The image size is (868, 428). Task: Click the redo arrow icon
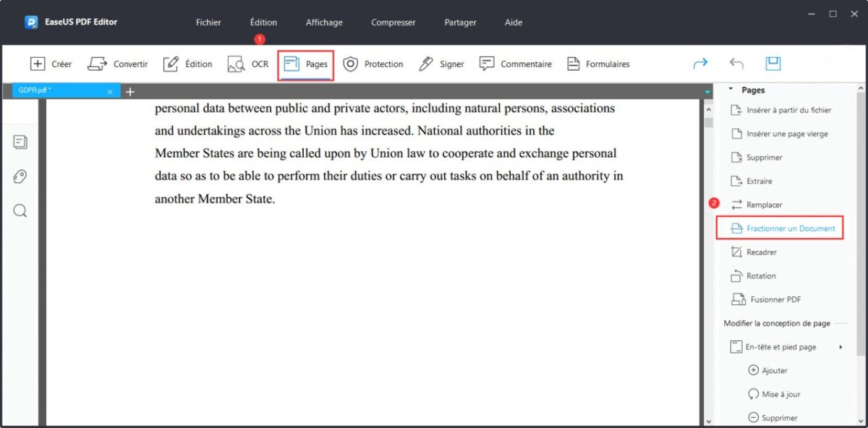[700, 64]
